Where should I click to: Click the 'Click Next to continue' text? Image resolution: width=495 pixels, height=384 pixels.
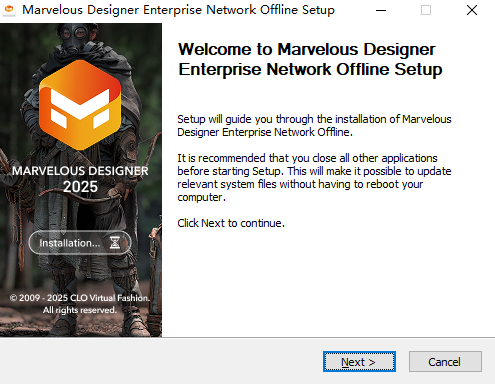point(231,223)
